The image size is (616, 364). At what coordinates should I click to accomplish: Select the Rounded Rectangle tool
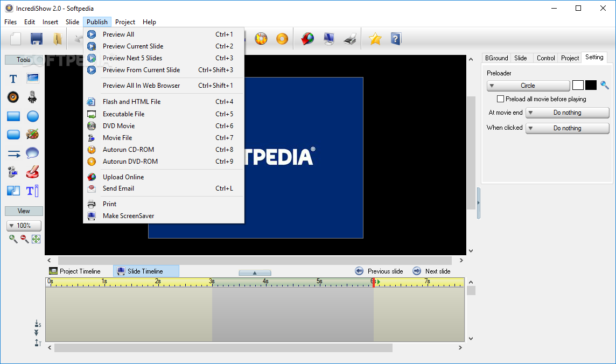(13, 134)
